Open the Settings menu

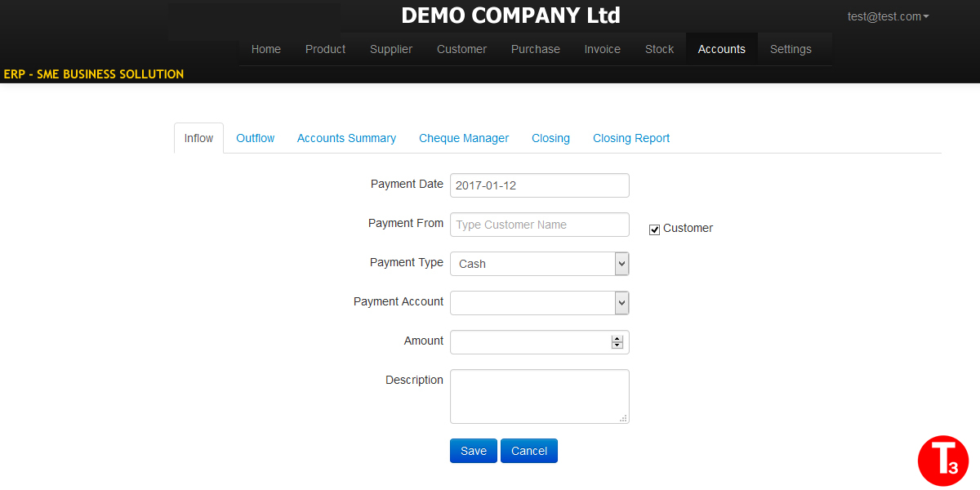coord(791,49)
